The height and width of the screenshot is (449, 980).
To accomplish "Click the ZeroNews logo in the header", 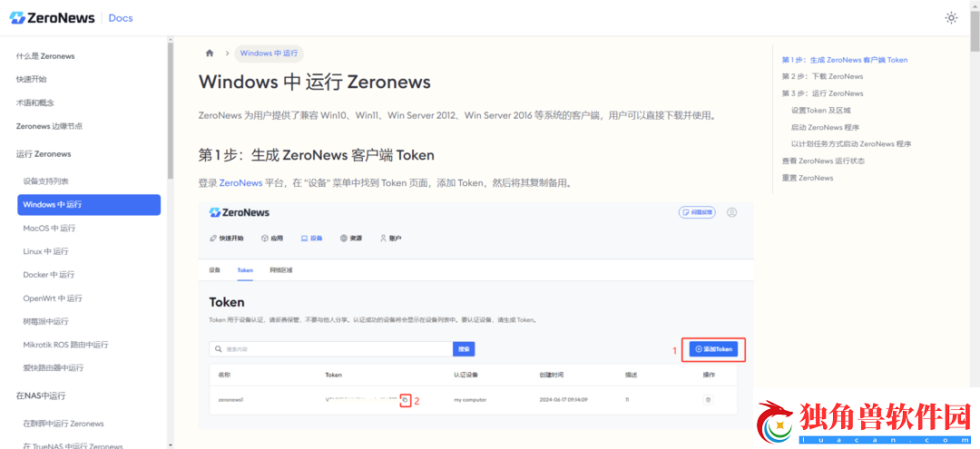I will coord(53,17).
